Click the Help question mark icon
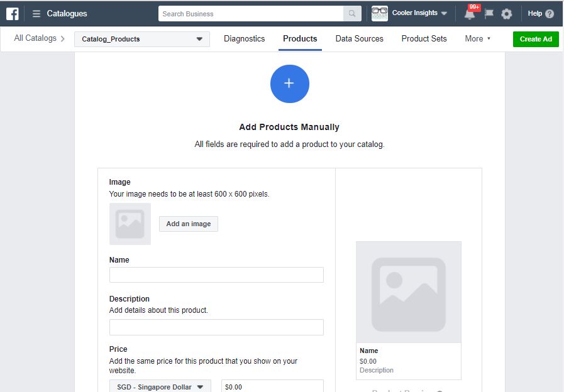 click(550, 14)
